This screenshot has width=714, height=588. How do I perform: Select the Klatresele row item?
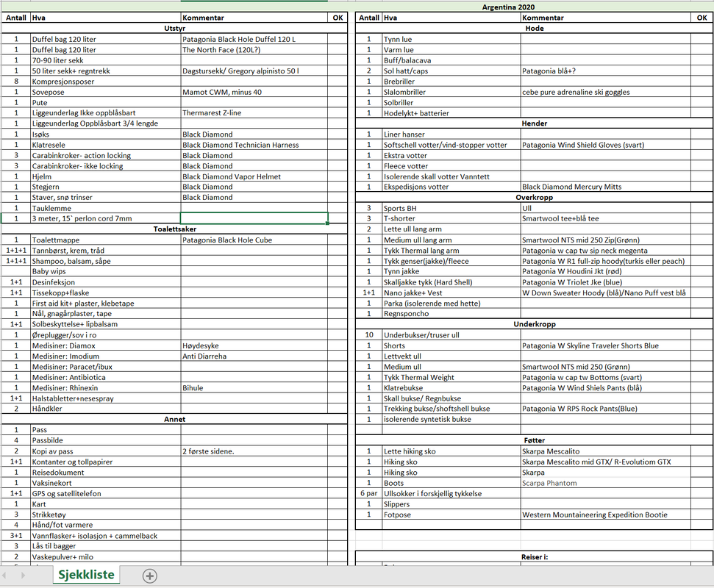106,145
